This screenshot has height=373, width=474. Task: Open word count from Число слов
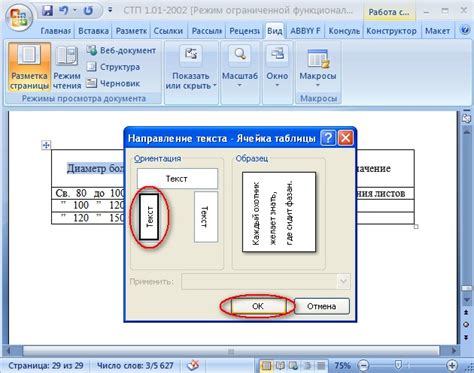pyautogui.click(x=135, y=366)
